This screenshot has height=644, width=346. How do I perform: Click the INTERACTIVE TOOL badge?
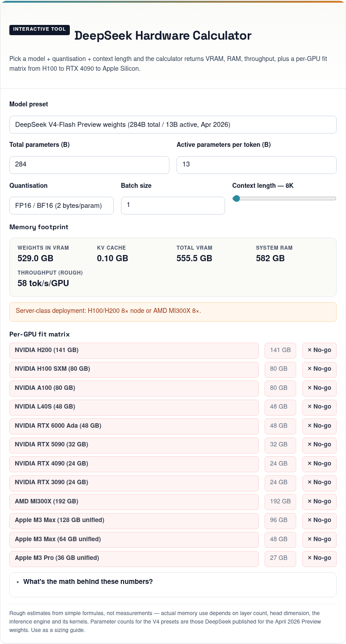tap(40, 29)
